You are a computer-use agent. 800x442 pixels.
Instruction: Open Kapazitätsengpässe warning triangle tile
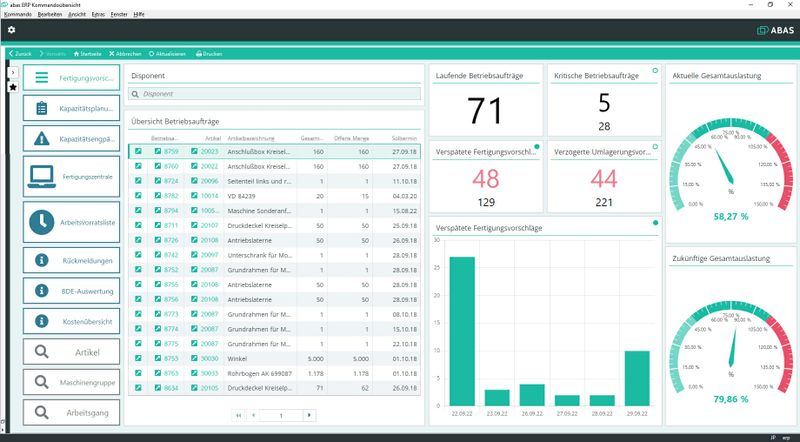(71, 138)
